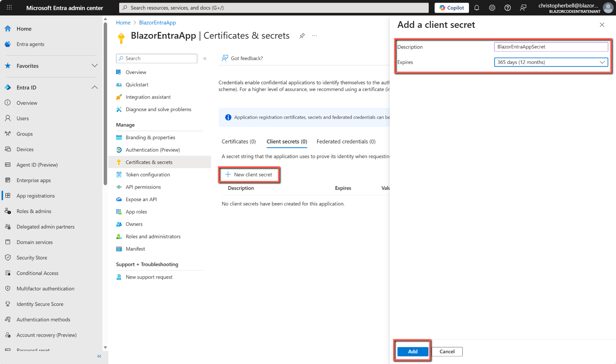Switch to Federated credentials (0) tab
Screen dimensions: 616x364
[346, 142]
